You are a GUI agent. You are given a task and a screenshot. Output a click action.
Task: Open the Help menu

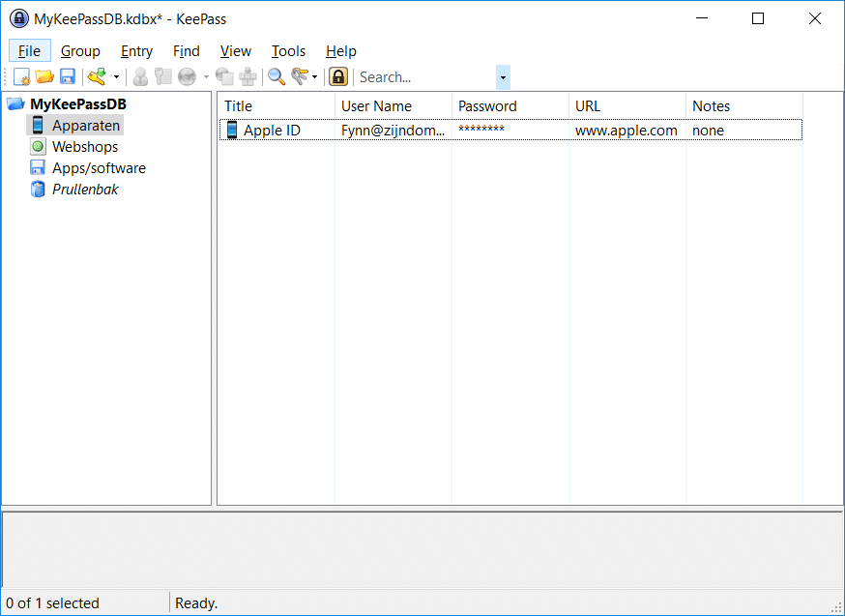tap(341, 50)
